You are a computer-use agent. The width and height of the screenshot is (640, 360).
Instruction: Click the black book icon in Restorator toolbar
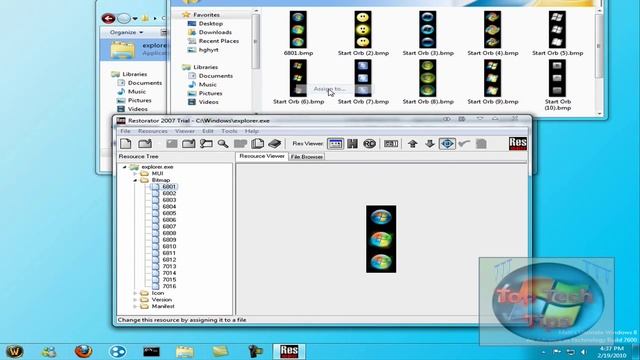pos(275,144)
